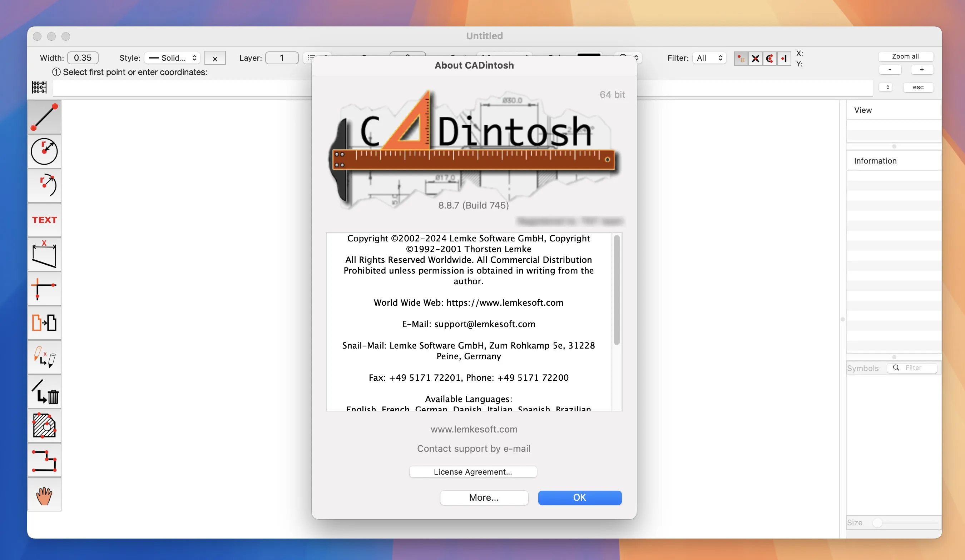Click the search magnifier icon in Symbols filter
This screenshot has height=560, width=965.
[896, 367]
